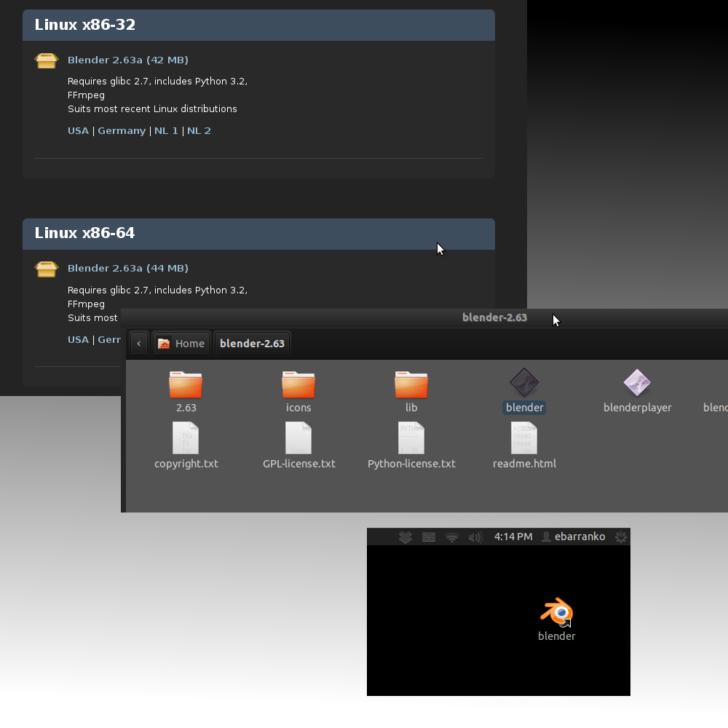
Task: Choose USA mirror for Linux x86-64
Action: pyautogui.click(x=78, y=339)
